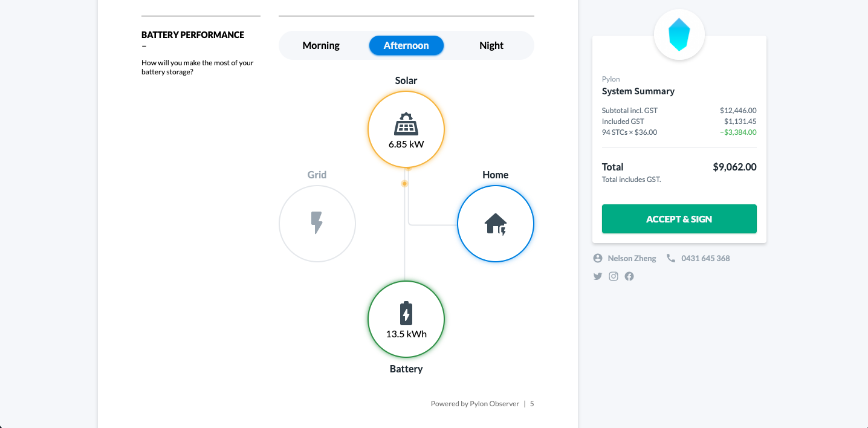Click the Twitter social icon

[597, 276]
